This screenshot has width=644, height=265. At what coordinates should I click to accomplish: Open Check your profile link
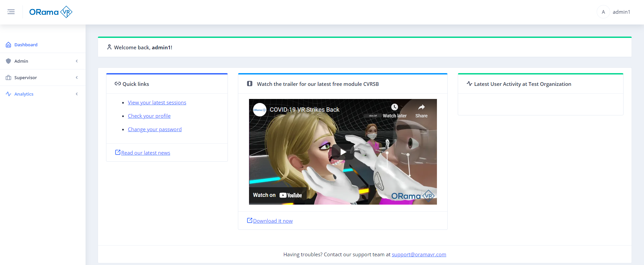click(149, 116)
